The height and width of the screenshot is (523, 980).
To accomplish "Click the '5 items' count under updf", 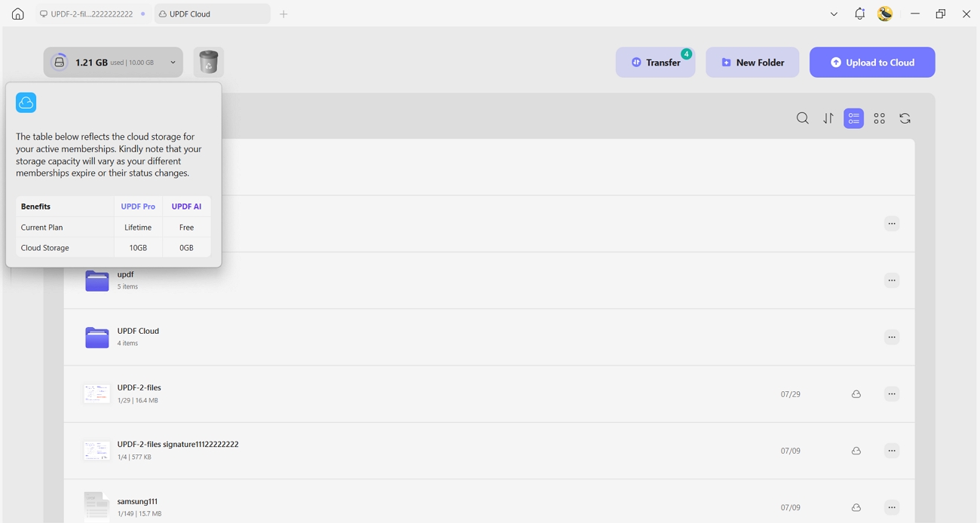I will 127,286.
